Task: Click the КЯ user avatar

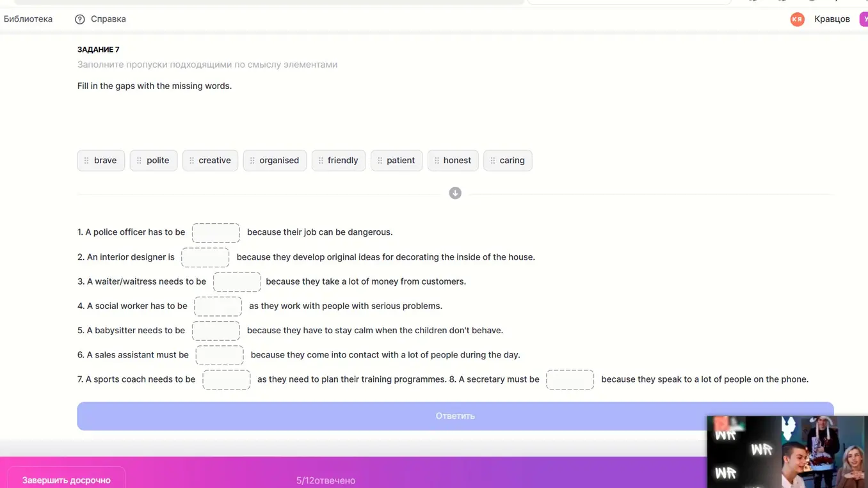Action: point(797,19)
